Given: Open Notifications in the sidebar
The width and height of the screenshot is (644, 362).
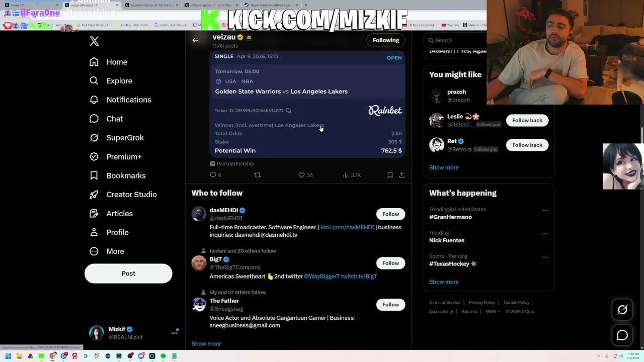Looking at the screenshot, I should pos(120,100).
